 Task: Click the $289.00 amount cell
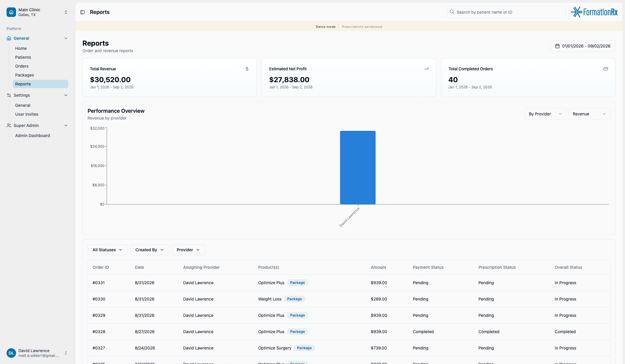tap(379, 299)
